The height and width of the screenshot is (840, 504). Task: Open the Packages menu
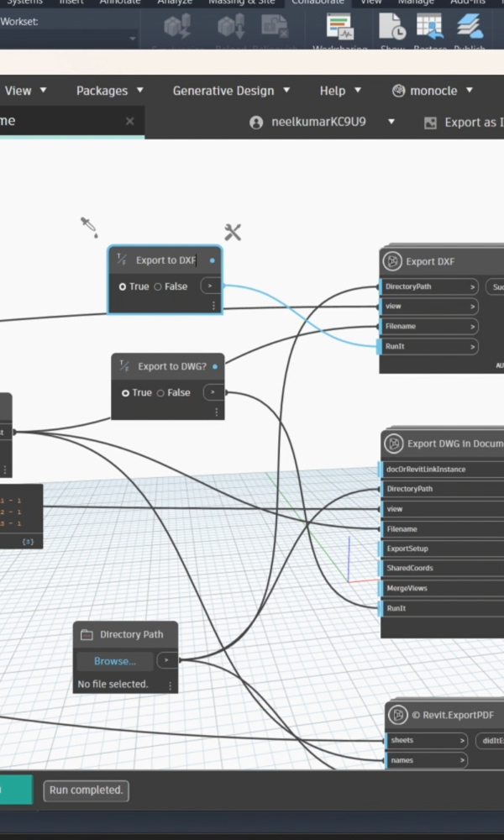pyautogui.click(x=110, y=91)
